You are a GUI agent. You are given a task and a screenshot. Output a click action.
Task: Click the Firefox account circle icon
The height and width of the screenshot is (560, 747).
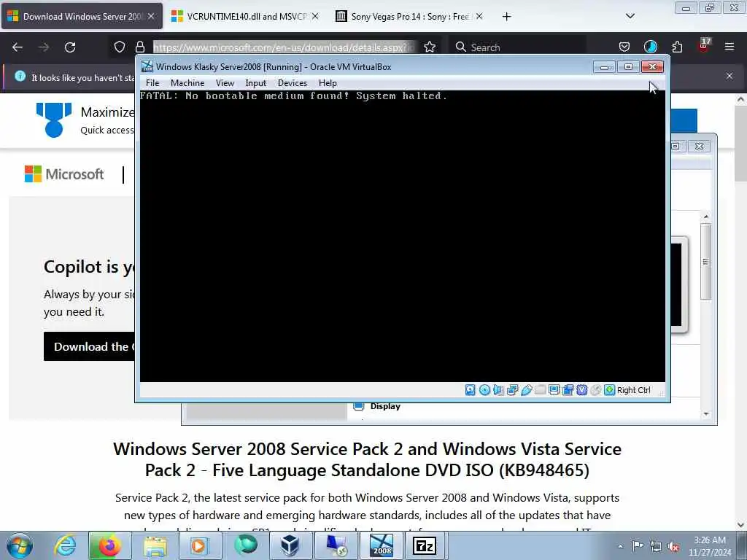coord(650,47)
